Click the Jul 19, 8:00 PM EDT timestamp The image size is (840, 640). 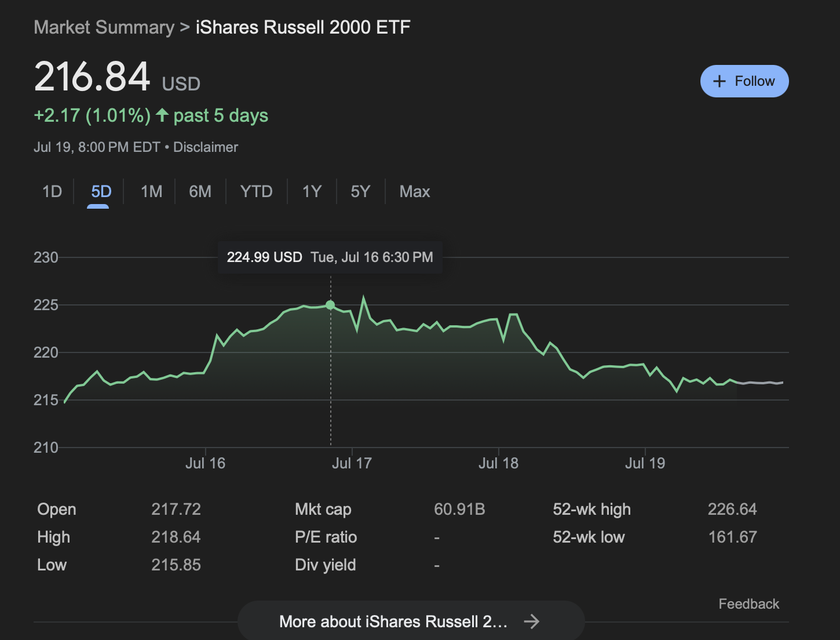[97, 147]
